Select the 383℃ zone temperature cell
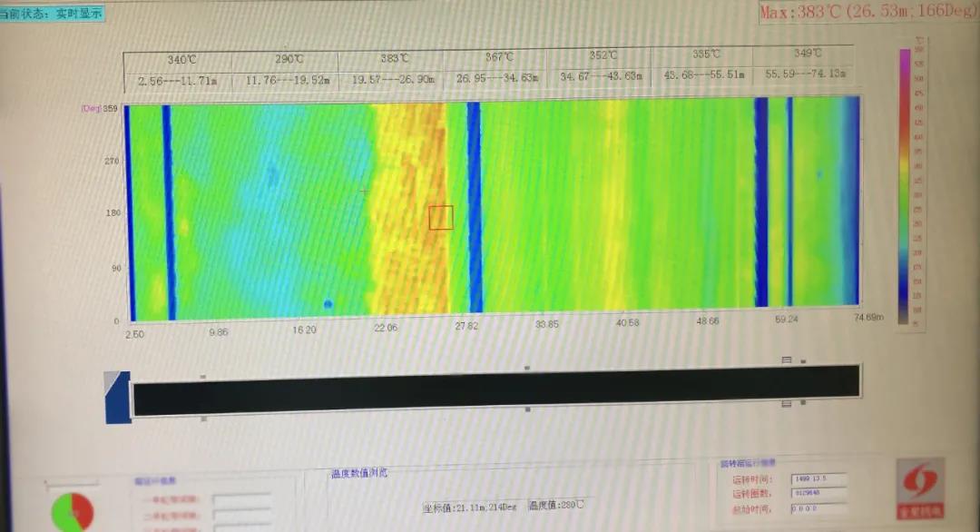The height and width of the screenshot is (532, 980). click(x=395, y=59)
